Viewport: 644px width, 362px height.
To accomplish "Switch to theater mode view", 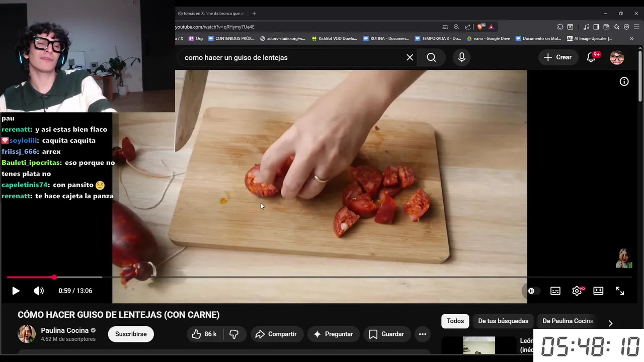I will click(598, 291).
